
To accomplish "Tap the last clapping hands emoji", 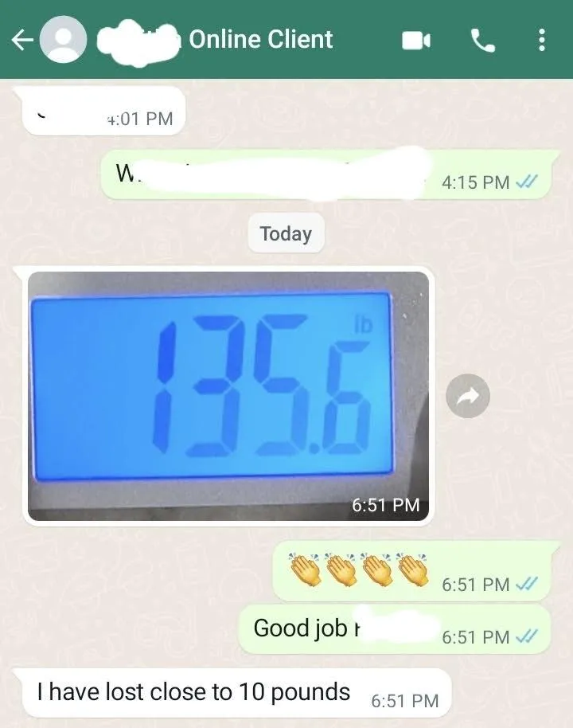I will pyautogui.click(x=413, y=569).
